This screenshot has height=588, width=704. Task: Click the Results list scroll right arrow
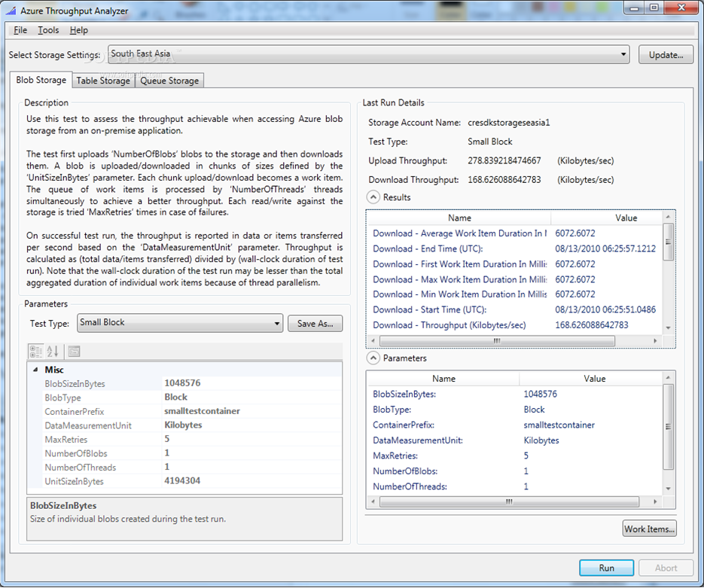click(x=655, y=341)
